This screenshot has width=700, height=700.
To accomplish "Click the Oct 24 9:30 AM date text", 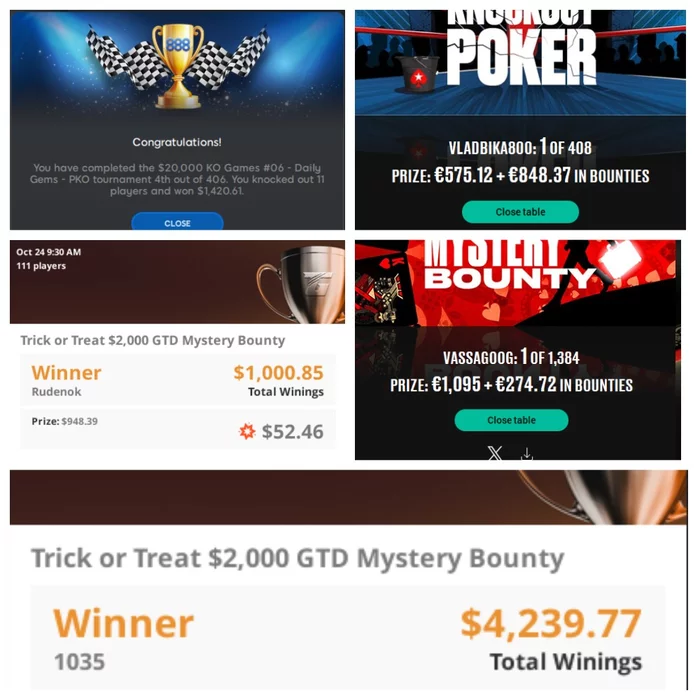I will tap(49, 252).
